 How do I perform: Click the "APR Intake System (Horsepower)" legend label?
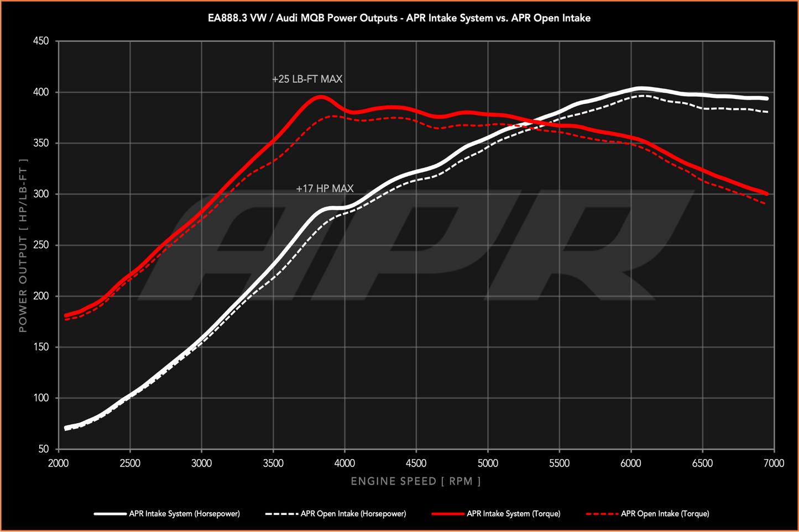click(185, 514)
